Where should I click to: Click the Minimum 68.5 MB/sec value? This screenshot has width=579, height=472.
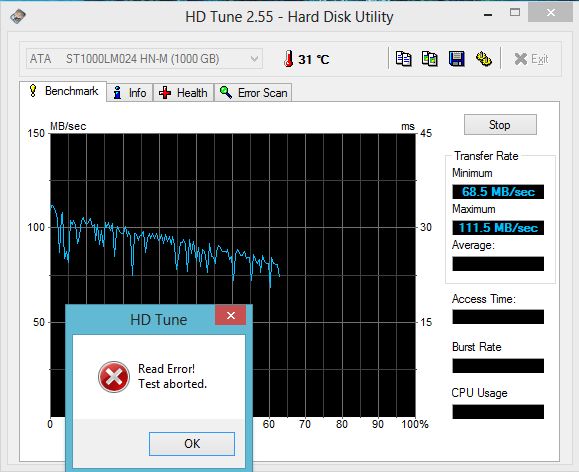(x=498, y=192)
